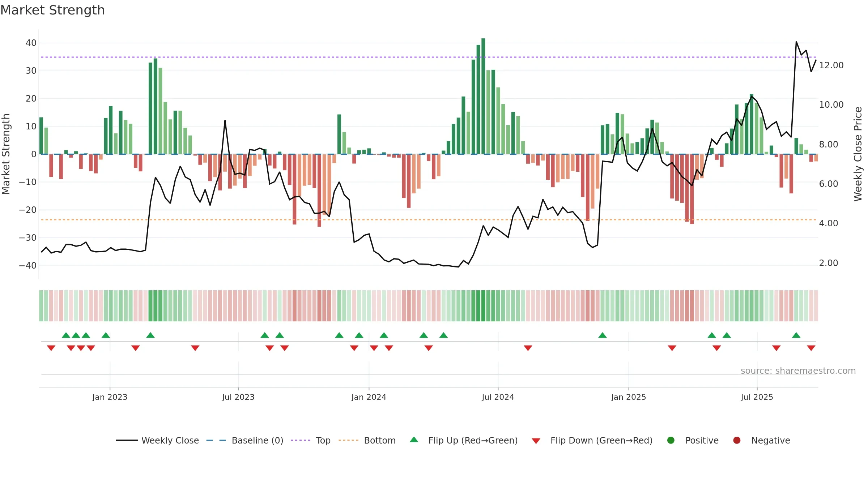Viewport: 868px width, 488px height.
Task: Click the Jul 2025 x-axis label
Action: pyautogui.click(x=757, y=397)
